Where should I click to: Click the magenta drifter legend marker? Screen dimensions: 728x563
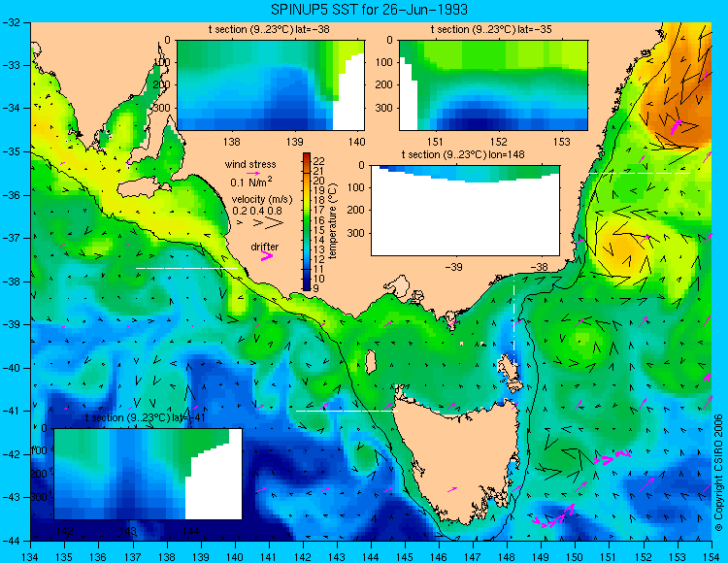point(267,255)
